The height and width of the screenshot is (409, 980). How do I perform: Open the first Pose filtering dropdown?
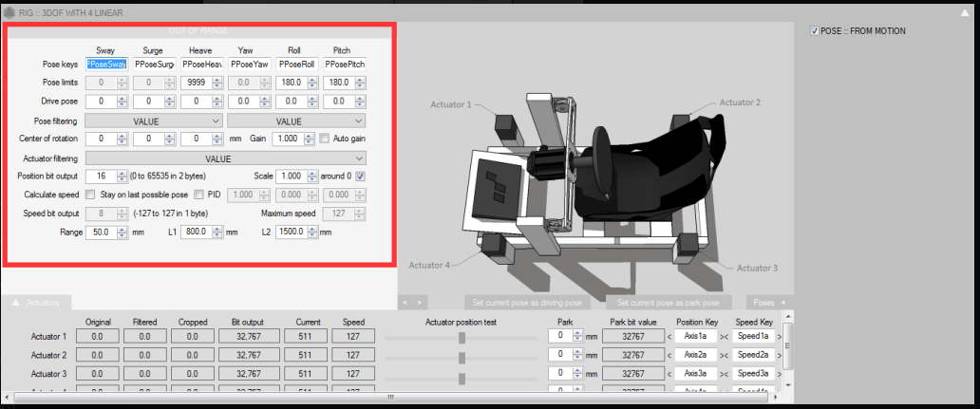click(154, 121)
